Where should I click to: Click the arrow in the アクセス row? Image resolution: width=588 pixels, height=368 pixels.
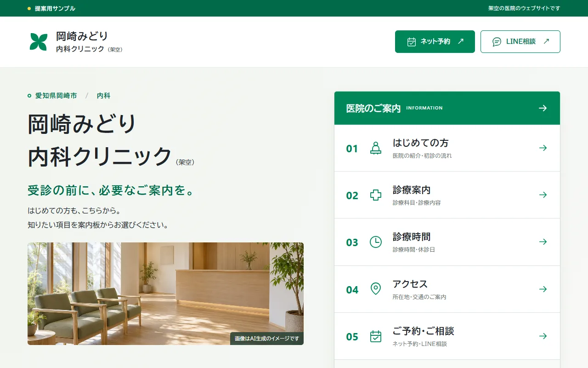point(543,289)
